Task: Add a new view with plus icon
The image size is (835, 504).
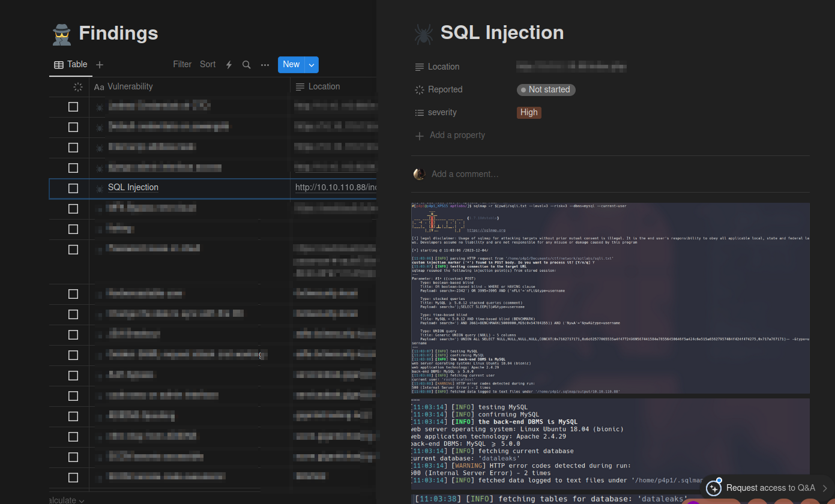Action: pyautogui.click(x=100, y=65)
